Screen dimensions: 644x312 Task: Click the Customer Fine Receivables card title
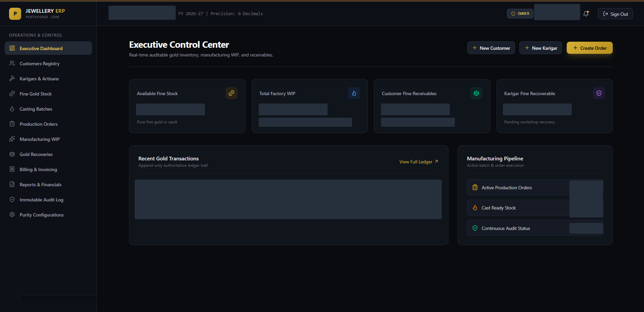[409, 93]
